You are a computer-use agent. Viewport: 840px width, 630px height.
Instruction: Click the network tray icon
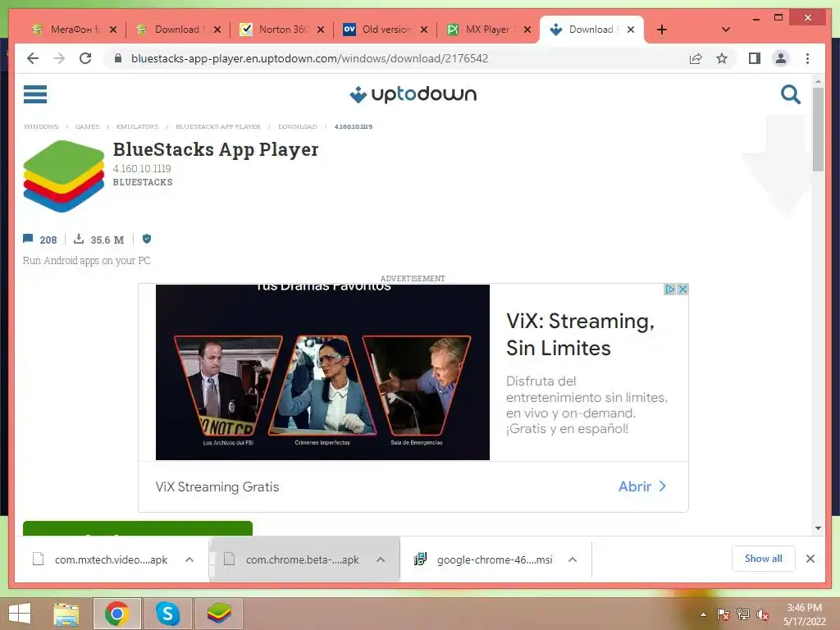coord(743,614)
